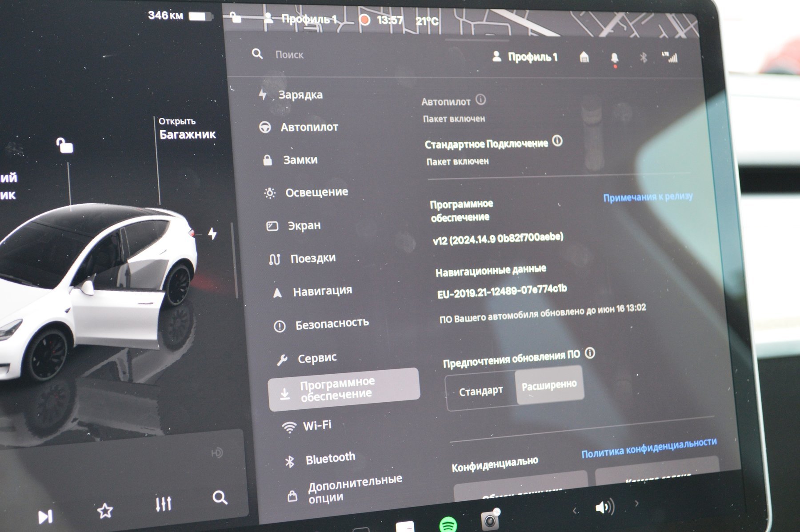Screen dimensions: 800x532
Task: Tap the unlock padlock icon above car
Action: click(x=65, y=145)
